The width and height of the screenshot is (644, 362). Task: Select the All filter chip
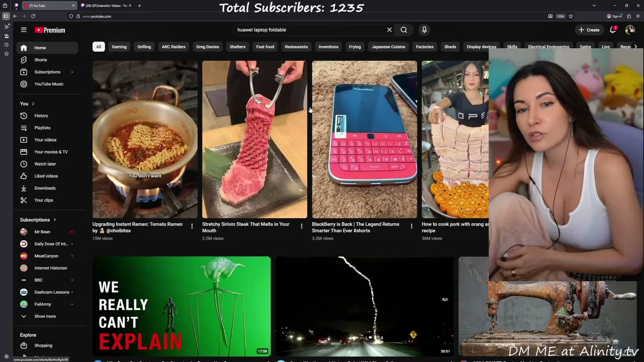click(x=99, y=47)
